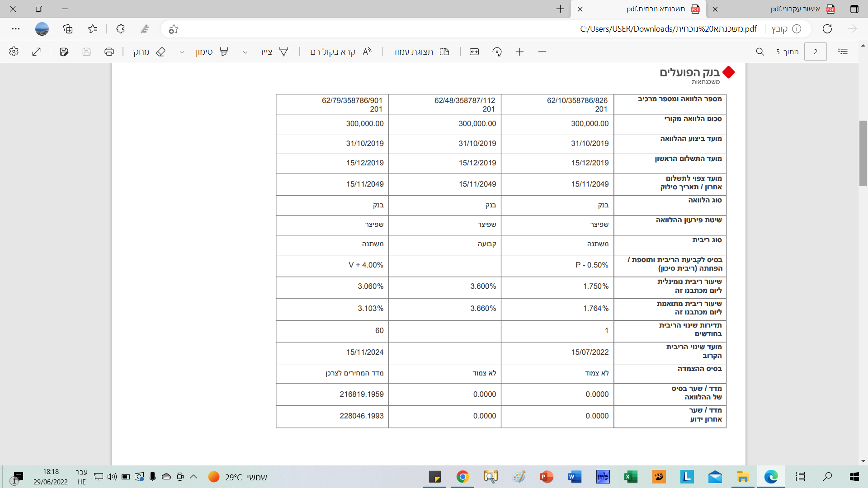Click the fit-to-width icon
The height and width of the screenshot is (488, 868).
pyautogui.click(x=474, y=52)
